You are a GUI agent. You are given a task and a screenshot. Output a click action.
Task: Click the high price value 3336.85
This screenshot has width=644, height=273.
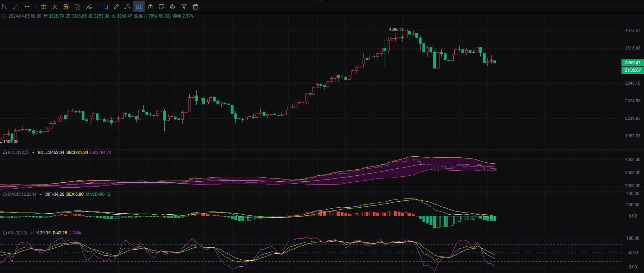tap(79, 16)
